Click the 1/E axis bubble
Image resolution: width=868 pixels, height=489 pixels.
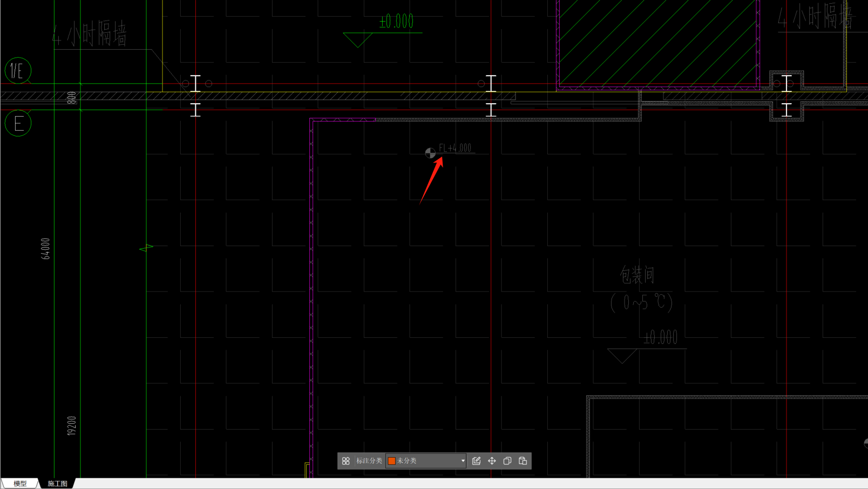click(18, 71)
